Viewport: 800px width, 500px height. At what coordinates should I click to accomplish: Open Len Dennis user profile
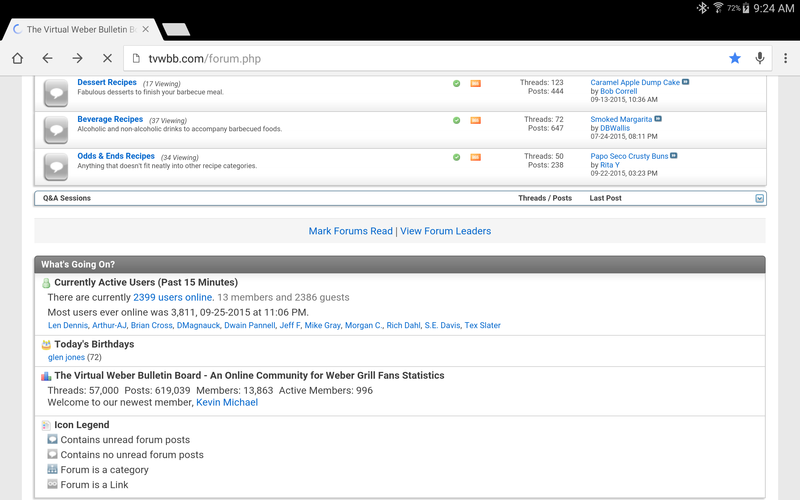click(68, 326)
